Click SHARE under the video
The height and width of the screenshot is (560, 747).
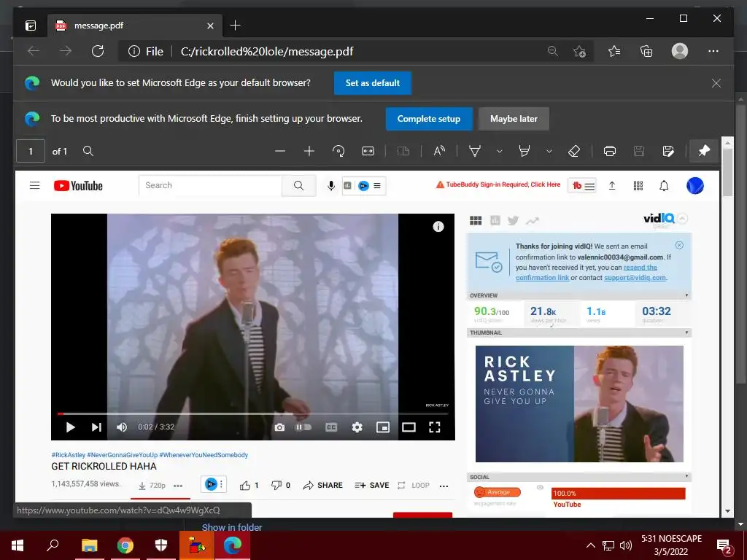pyautogui.click(x=323, y=485)
